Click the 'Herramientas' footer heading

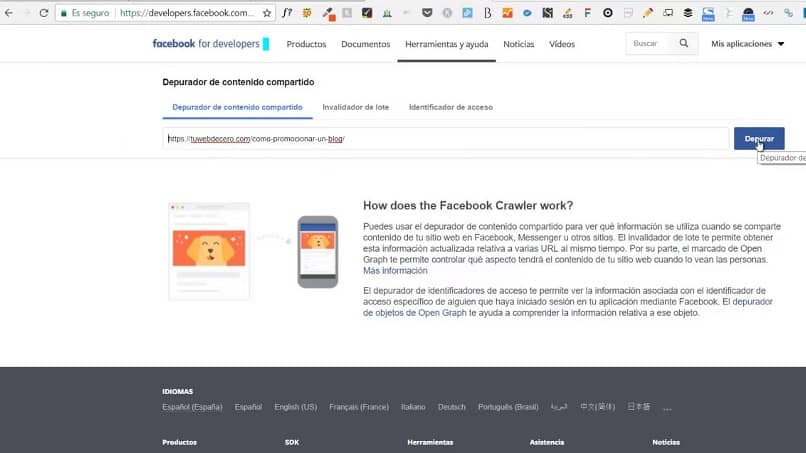430,442
